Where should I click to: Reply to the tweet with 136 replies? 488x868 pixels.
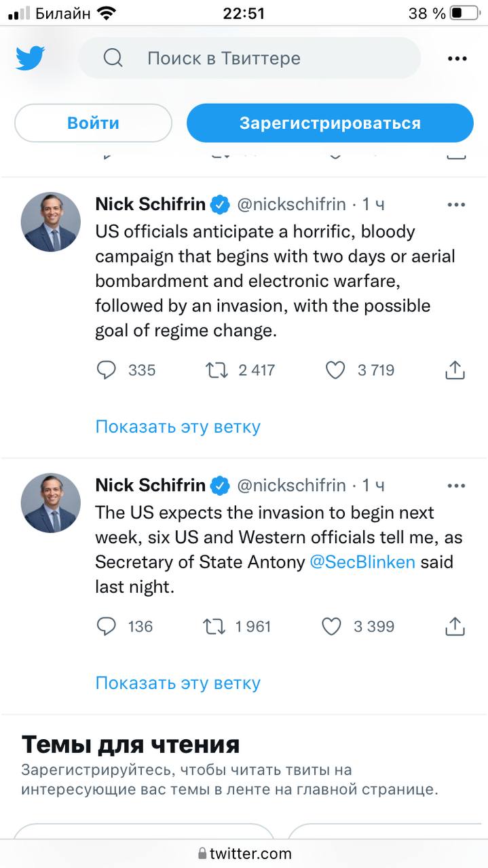coord(107,627)
